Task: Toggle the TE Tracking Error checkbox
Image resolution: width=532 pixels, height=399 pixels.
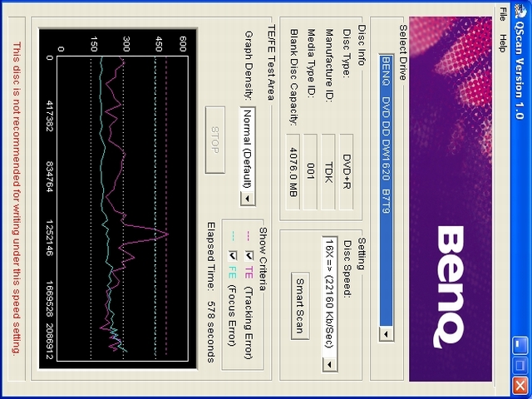Action: pos(249,255)
